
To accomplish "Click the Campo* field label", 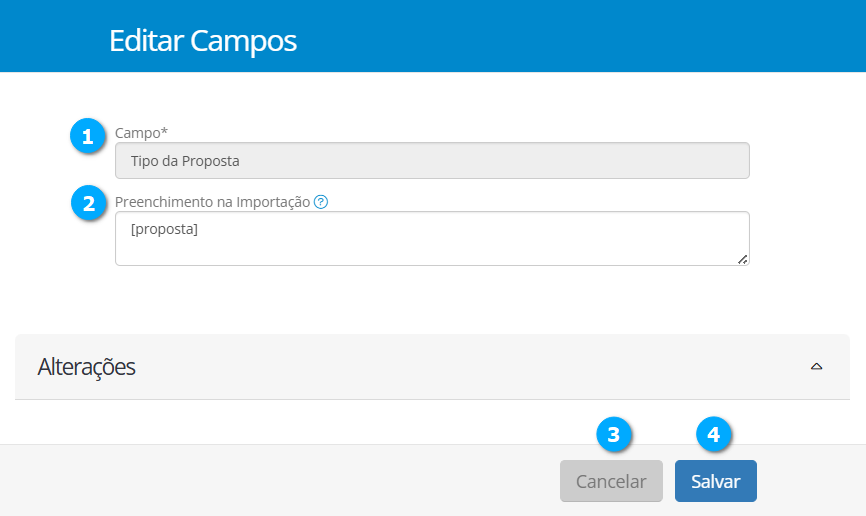I will tap(141, 133).
